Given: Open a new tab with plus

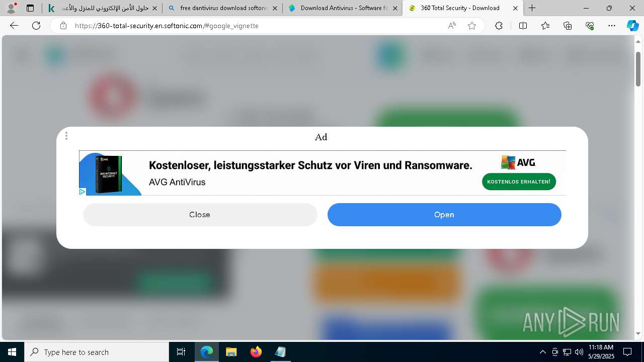Looking at the screenshot, I should tap(532, 8).
